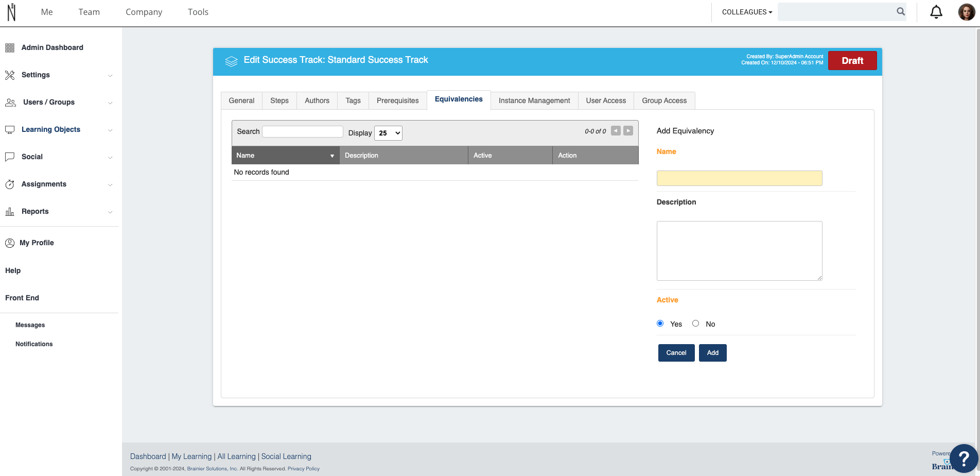The height and width of the screenshot is (476, 980).
Task: Expand the Assignments section chevron
Action: click(110, 185)
